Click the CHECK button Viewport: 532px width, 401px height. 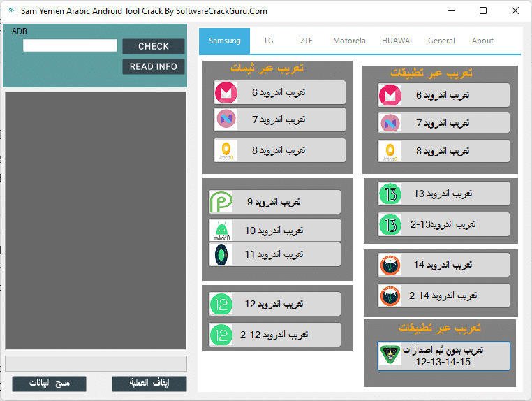(x=154, y=46)
